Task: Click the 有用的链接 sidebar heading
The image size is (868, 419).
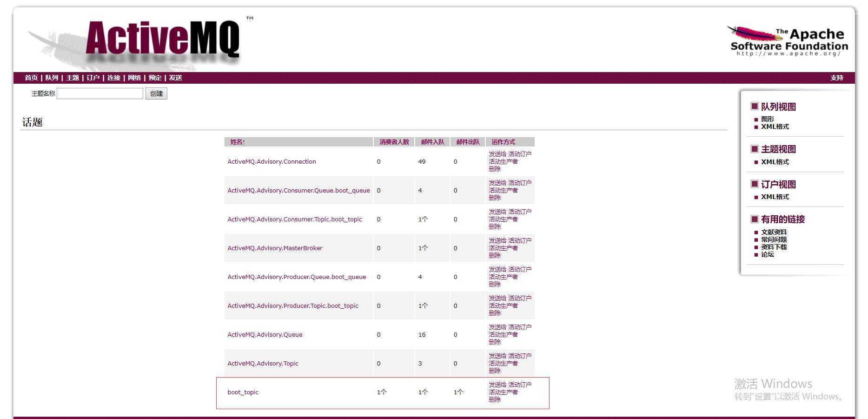Action: point(783,219)
